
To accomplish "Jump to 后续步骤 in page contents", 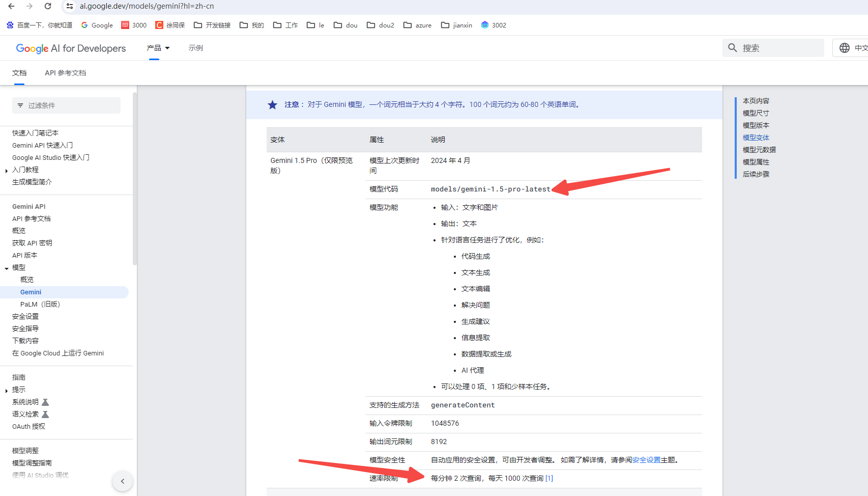I will tap(756, 174).
